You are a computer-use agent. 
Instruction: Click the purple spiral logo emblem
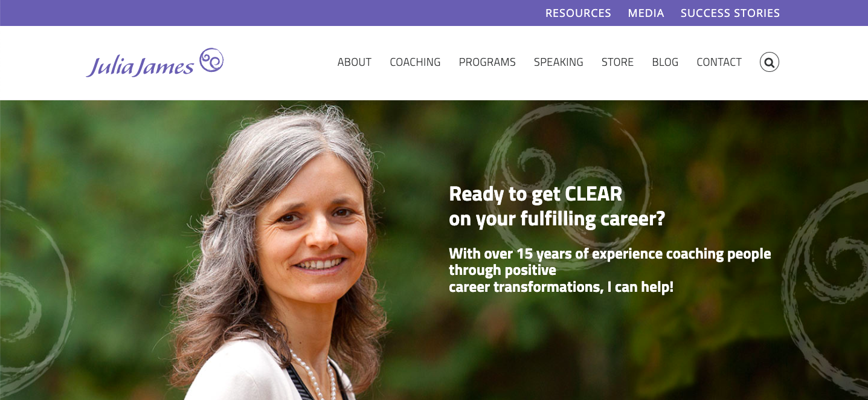211,60
